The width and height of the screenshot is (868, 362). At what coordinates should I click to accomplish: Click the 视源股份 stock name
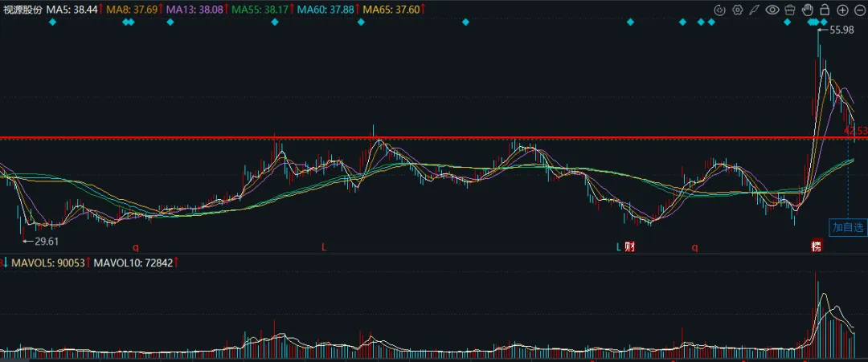22,10
